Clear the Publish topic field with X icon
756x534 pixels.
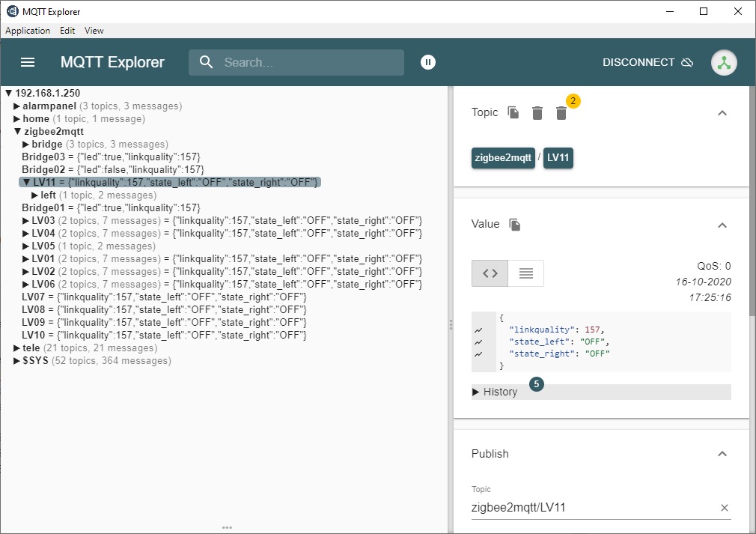coord(725,507)
